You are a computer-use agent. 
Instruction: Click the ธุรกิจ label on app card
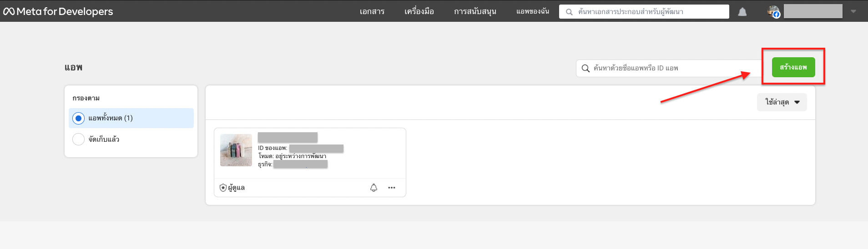(x=265, y=164)
